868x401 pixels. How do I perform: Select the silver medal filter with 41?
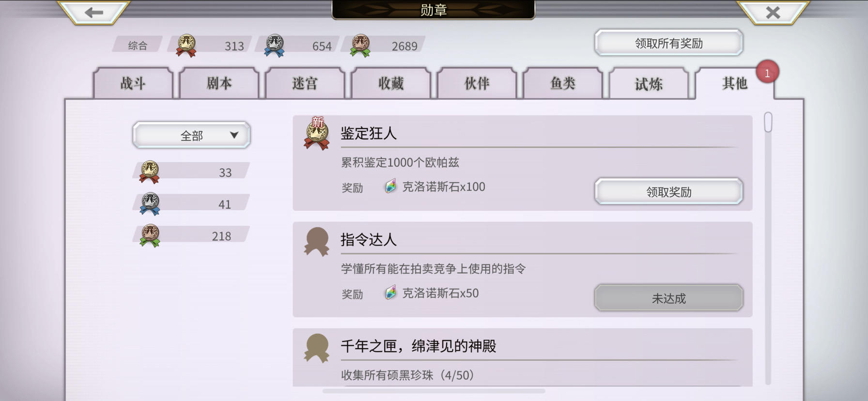tap(192, 204)
